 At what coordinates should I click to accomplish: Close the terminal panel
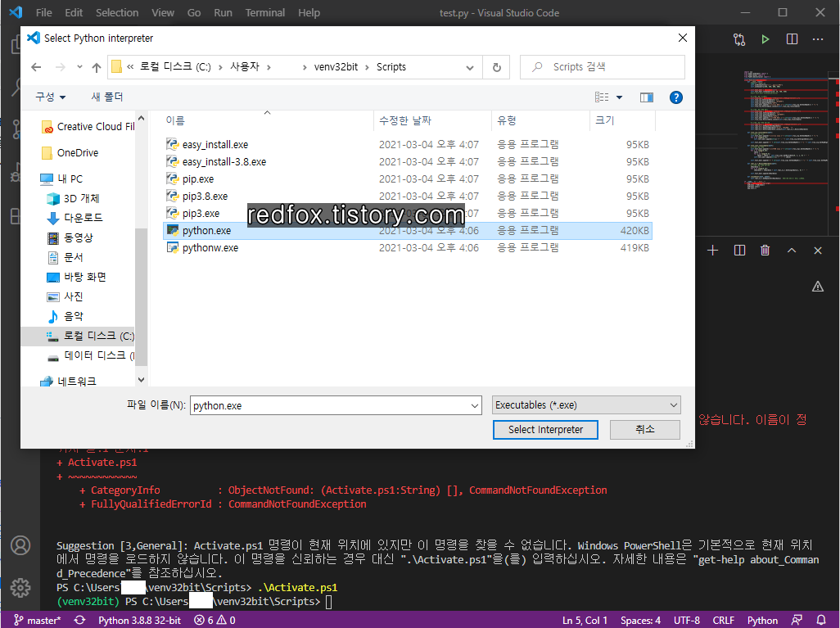coord(818,251)
